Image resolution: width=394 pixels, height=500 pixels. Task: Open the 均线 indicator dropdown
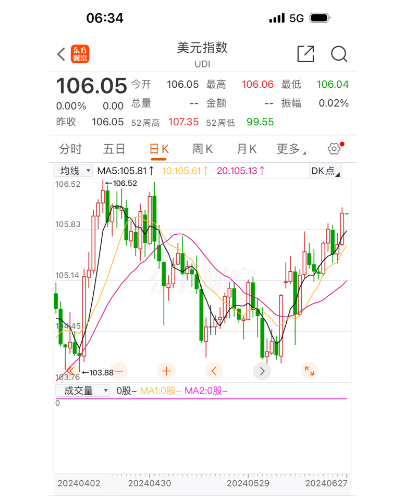tap(73, 171)
